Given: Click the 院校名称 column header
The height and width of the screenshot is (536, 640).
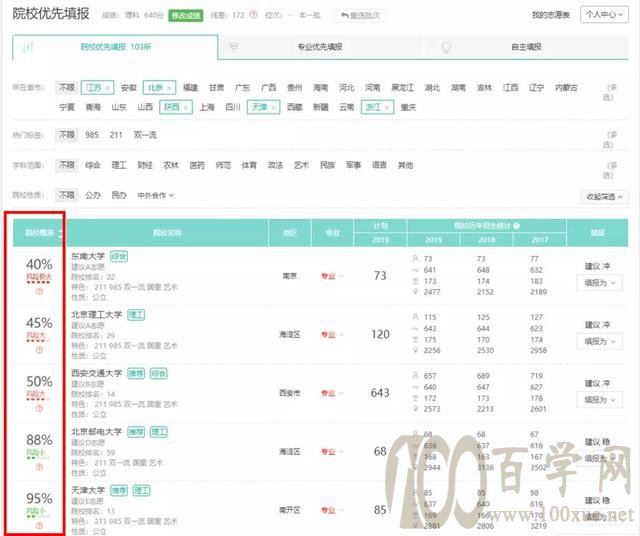Looking at the screenshot, I should click(x=167, y=233).
